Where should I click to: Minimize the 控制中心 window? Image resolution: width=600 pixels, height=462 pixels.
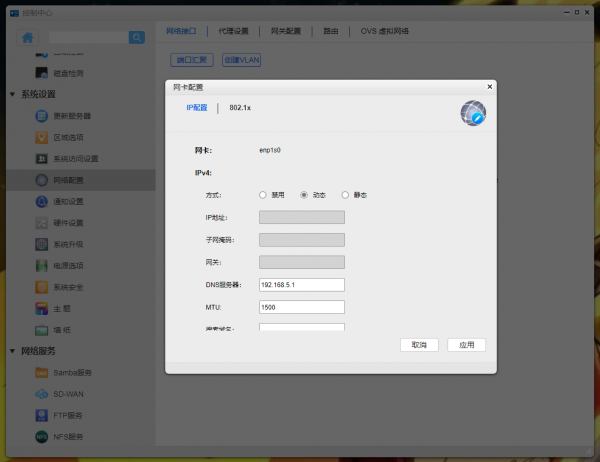[567, 12]
